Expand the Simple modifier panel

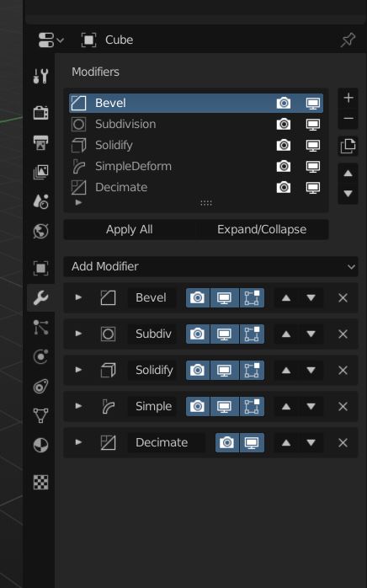(78, 406)
